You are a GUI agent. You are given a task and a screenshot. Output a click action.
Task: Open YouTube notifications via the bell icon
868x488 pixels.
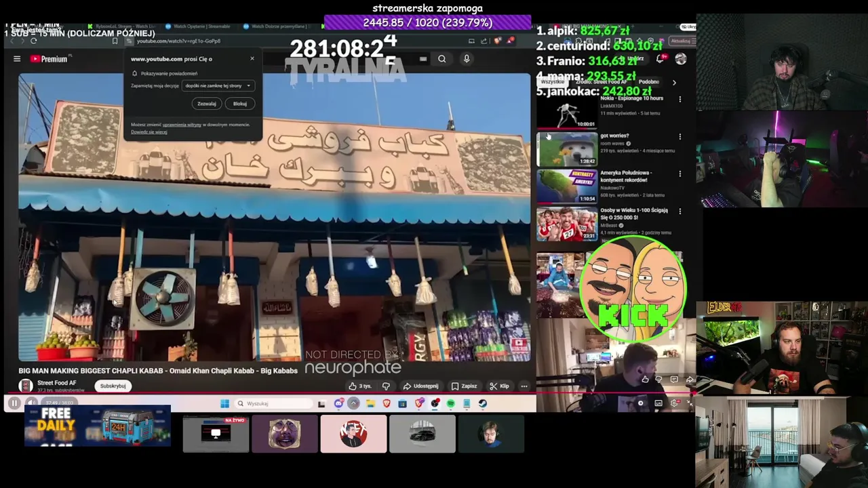[x=659, y=59]
